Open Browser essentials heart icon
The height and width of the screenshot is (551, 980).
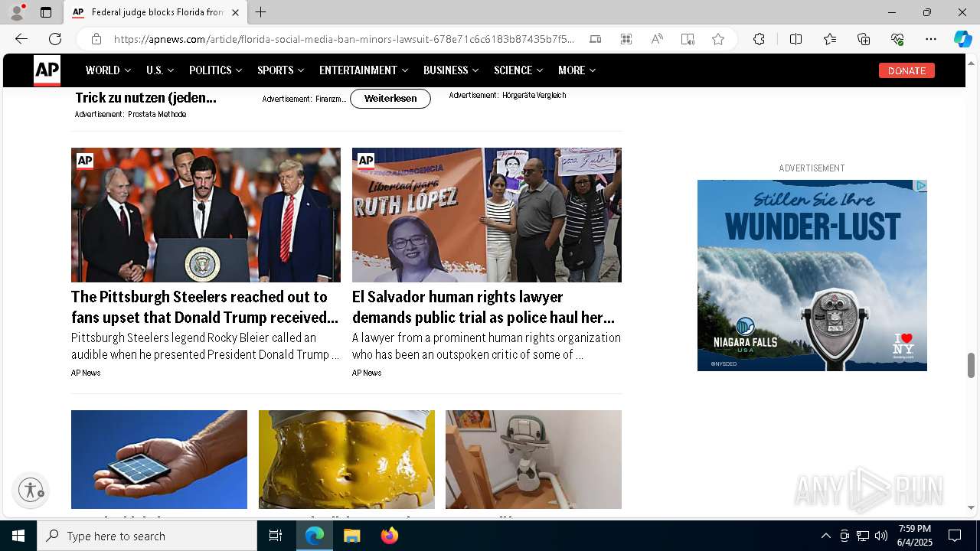coord(897,39)
